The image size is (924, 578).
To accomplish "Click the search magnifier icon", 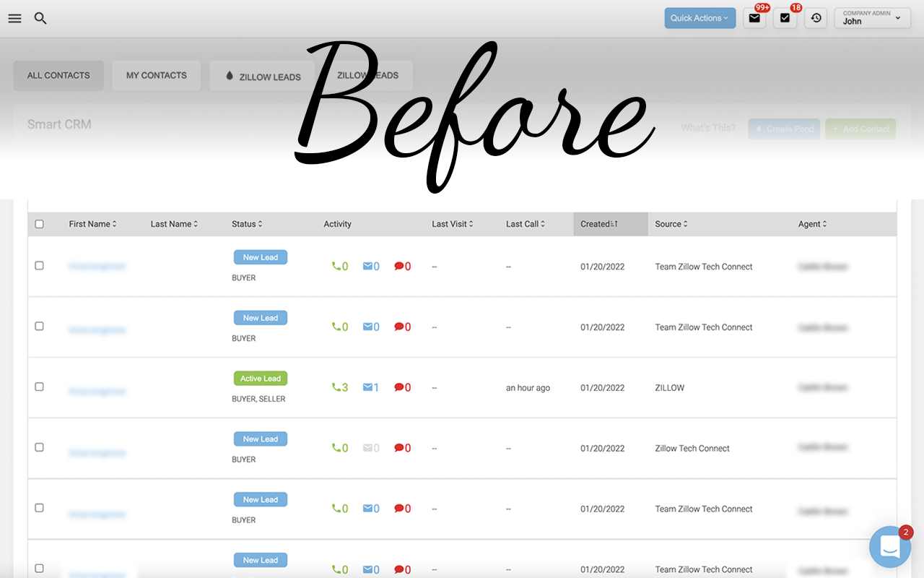I will (x=40, y=18).
